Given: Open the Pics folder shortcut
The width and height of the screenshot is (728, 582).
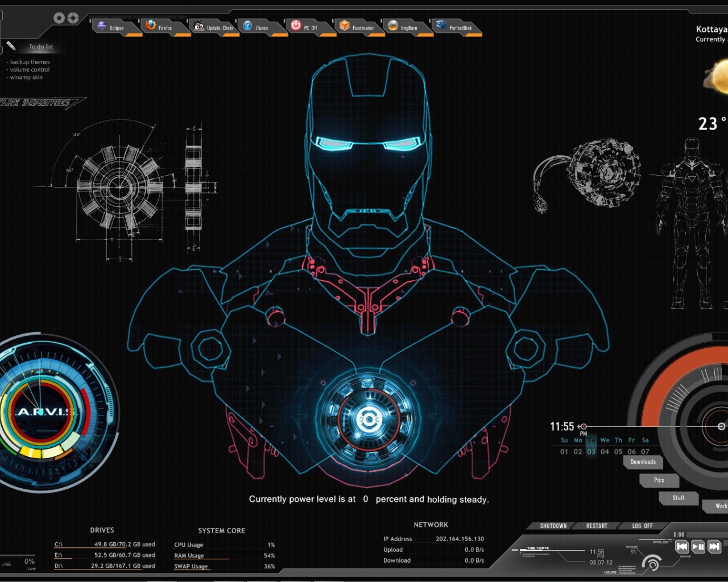Looking at the screenshot, I should (x=659, y=480).
